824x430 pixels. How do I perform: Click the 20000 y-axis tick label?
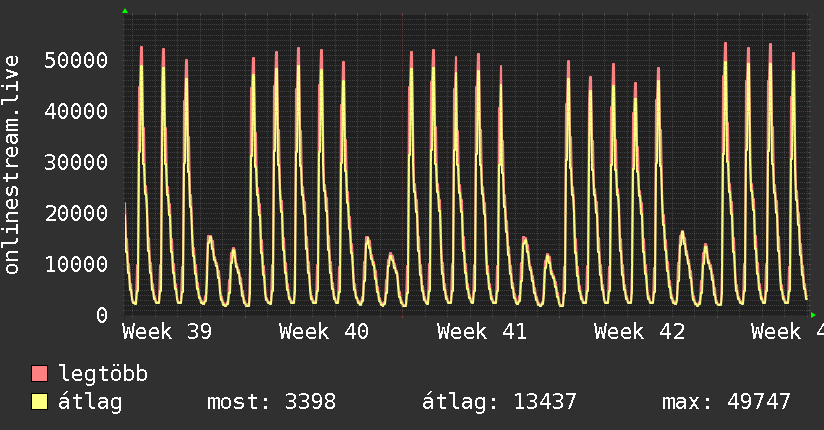tap(76, 213)
